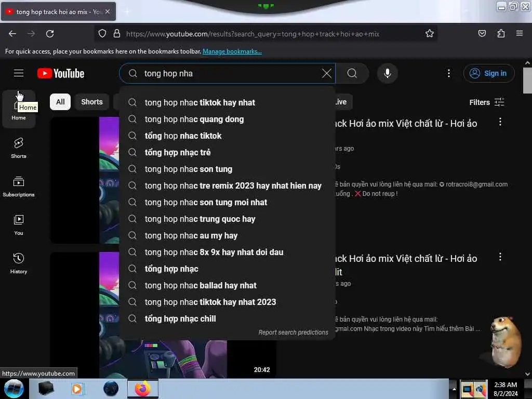
Task: Click Manage bookmarks link
Action: 232,51
